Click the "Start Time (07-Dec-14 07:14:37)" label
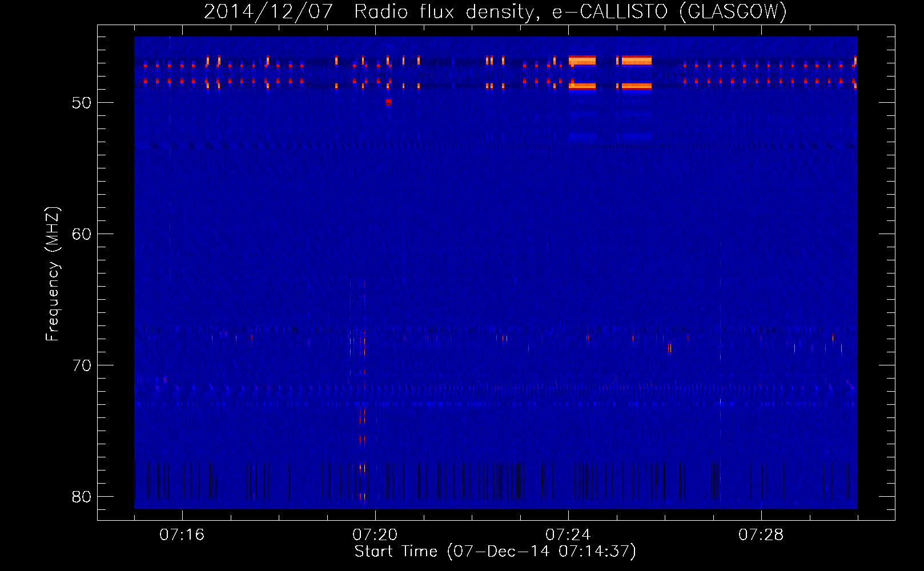 click(x=495, y=552)
